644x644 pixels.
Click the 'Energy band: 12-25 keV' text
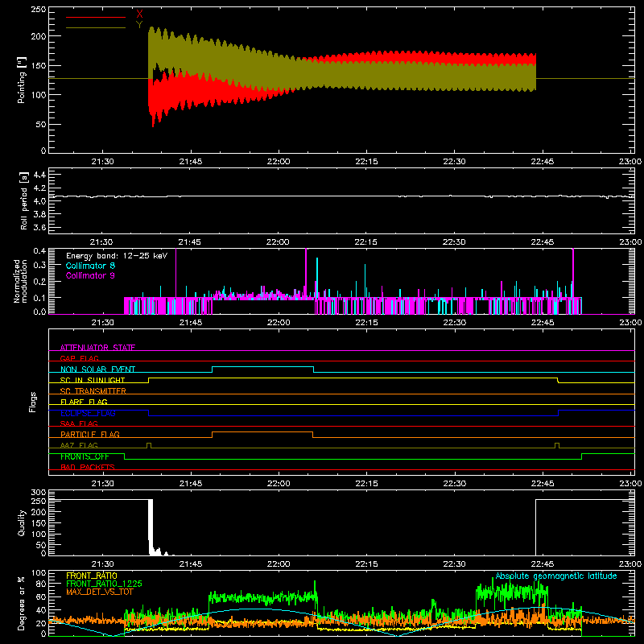117,256
